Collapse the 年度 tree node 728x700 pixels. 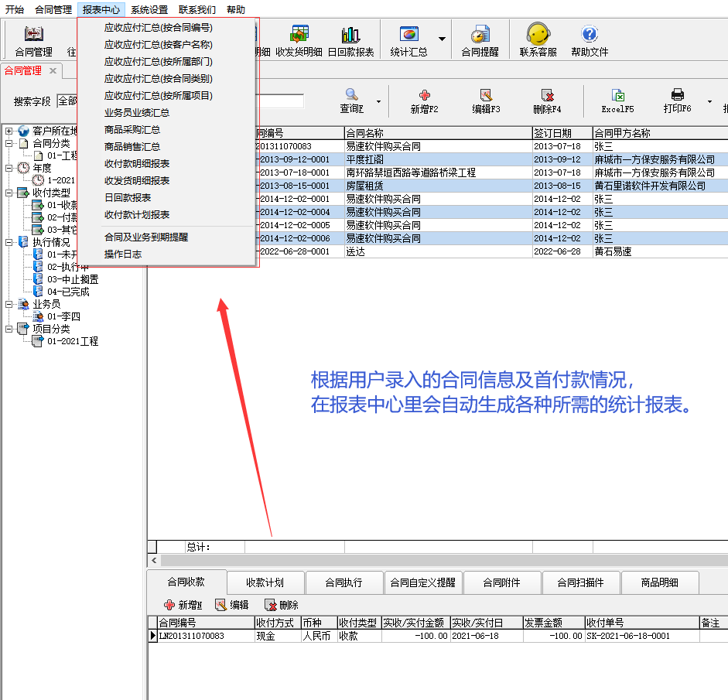pyautogui.click(x=9, y=168)
